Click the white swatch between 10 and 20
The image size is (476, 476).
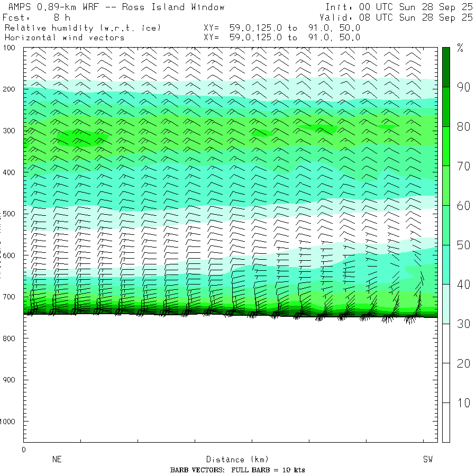pos(446,383)
